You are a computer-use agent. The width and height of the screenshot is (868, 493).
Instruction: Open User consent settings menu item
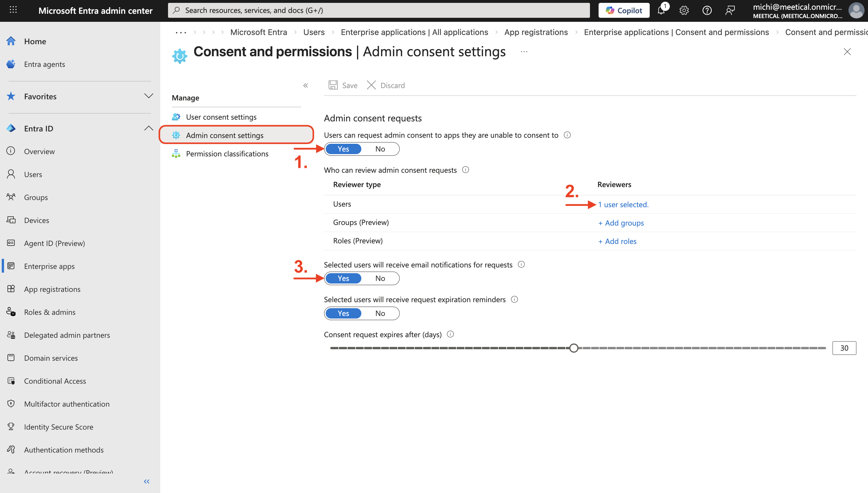pos(221,117)
